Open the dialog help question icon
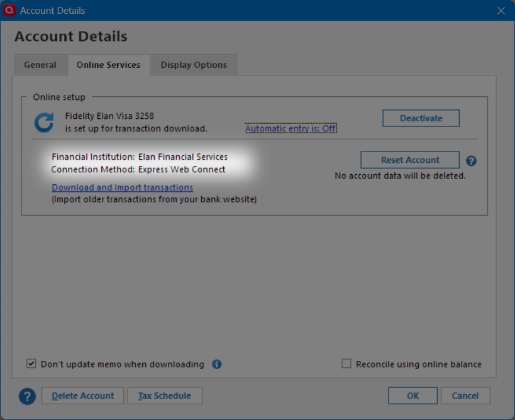Viewport: 515px width, 420px height. coord(27,396)
